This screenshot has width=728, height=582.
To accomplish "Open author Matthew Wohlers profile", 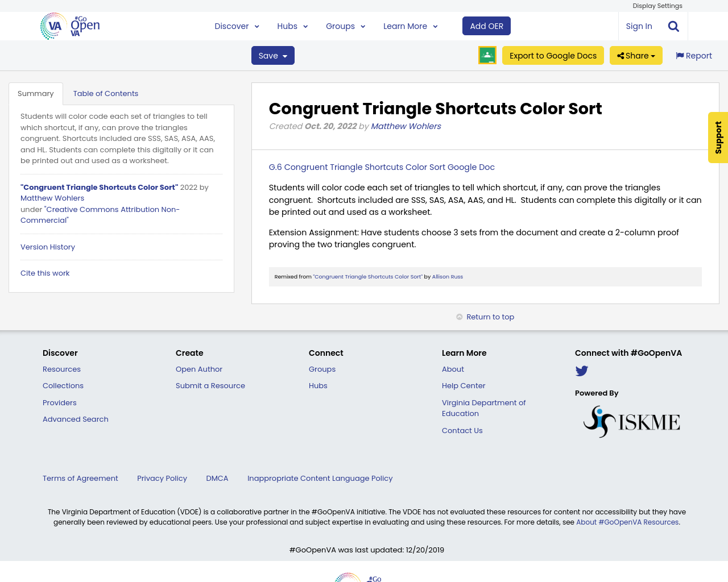I will 406,125.
